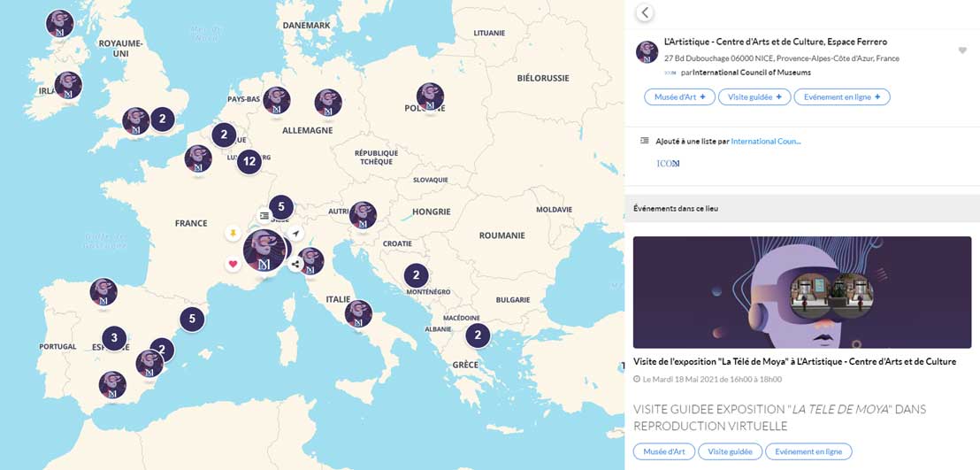Open the Moya exhibition event banner image

point(801,292)
